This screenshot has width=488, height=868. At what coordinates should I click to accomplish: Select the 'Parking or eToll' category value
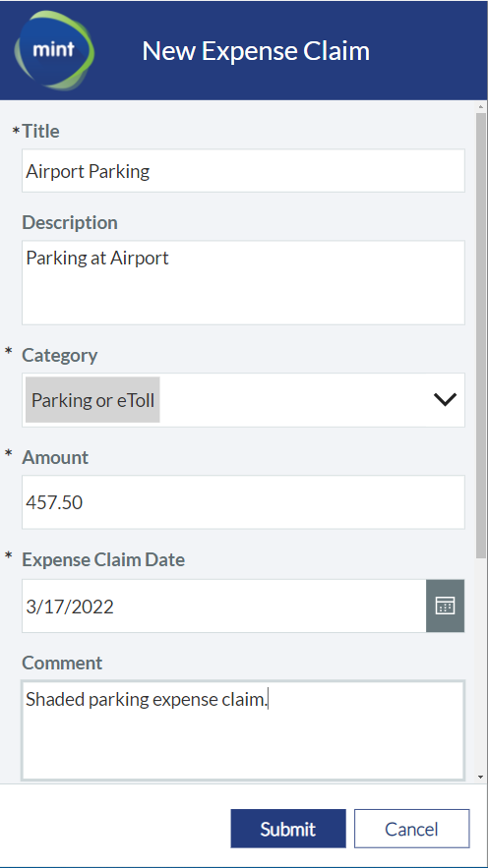click(x=92, y=400)
